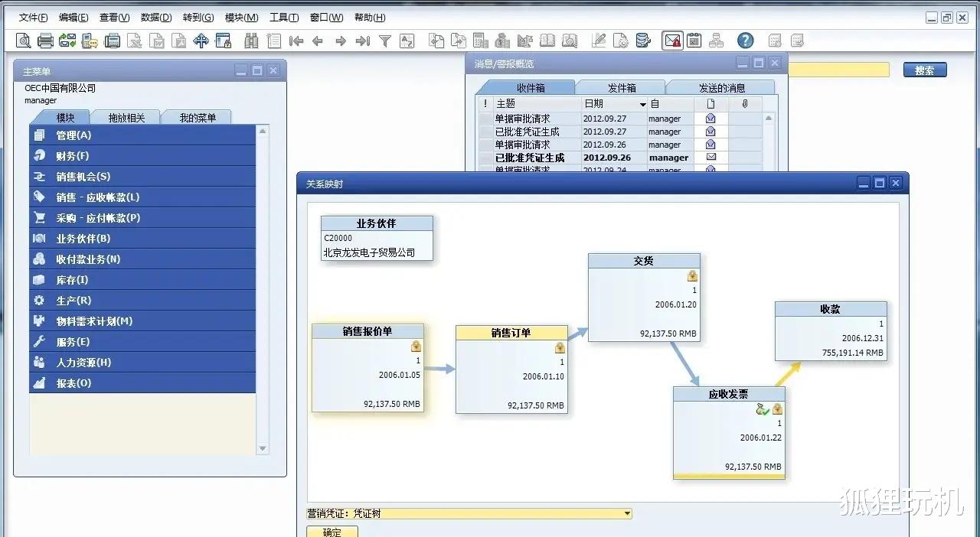Click the Filter funnel icon

(385, 41)
